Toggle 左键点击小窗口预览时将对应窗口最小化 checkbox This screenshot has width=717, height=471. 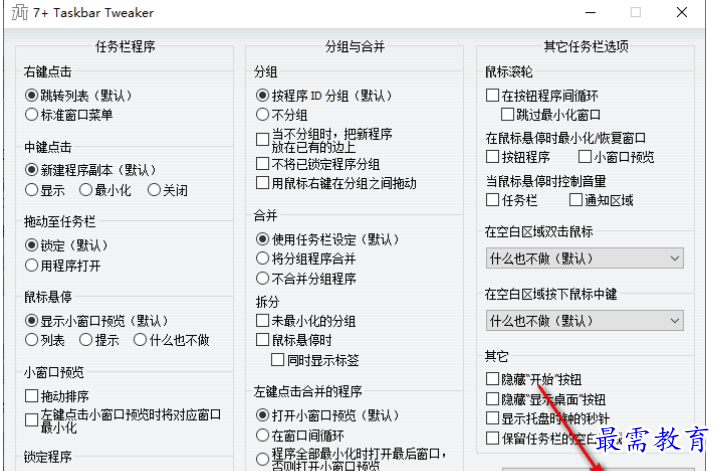click(x=31, y=420)
